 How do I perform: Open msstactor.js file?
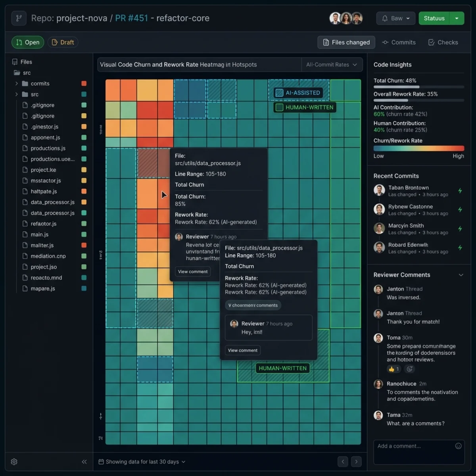point(46,180)
